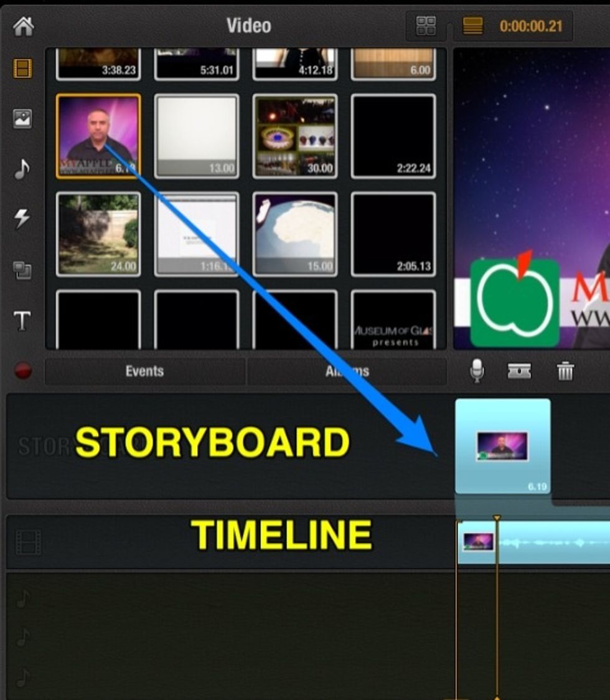The height and width of the screenshot is (700, 610).
Task: Select the fireworks clip with 30.00 duration
Action: 296,135
